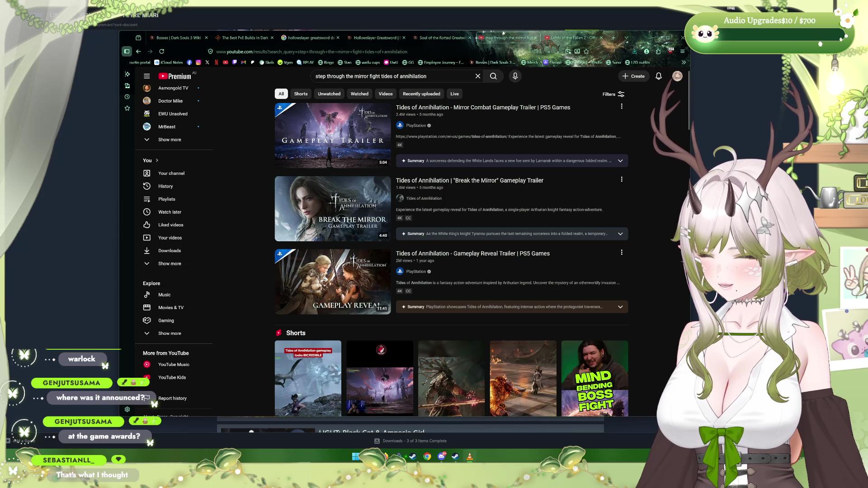This screenshot has width=868, height=488.
Task: Open sidebar history clock icon
Action: pos(127,97)
